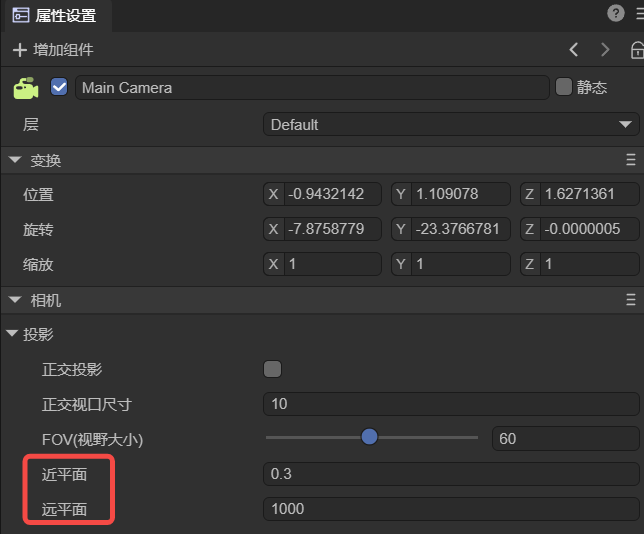Disable the Main Camera active checkbox
The height and width of the screenshot is (534, 644).
[59, 87]
